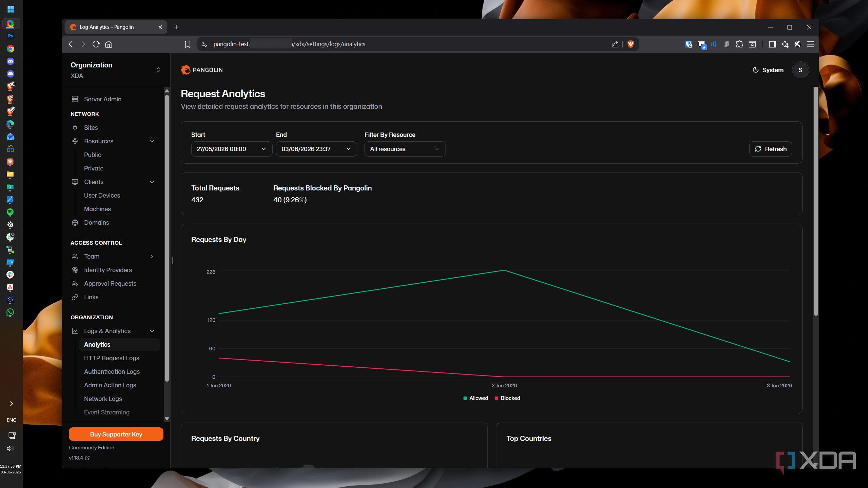Click the share icon in the address bar
Image resolution: width=868 pixels, height=488 pixels.
pyautogui.click(x=615, y=44)
